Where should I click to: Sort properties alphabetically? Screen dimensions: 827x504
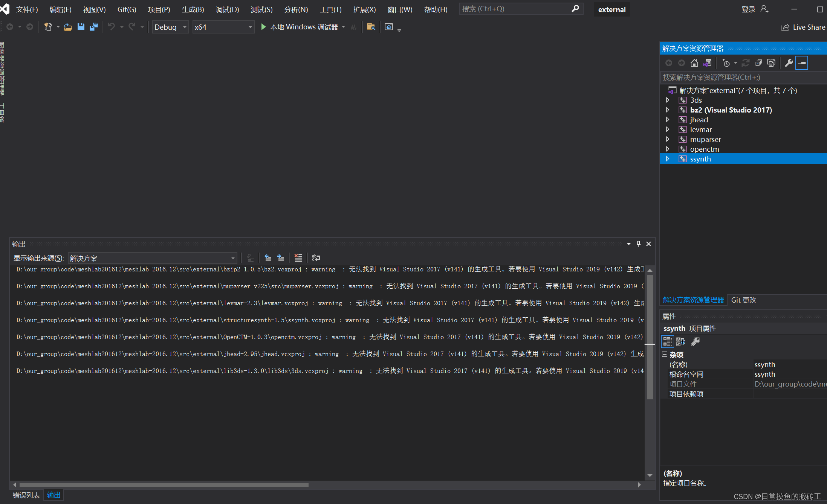click(x=680, y=341)
